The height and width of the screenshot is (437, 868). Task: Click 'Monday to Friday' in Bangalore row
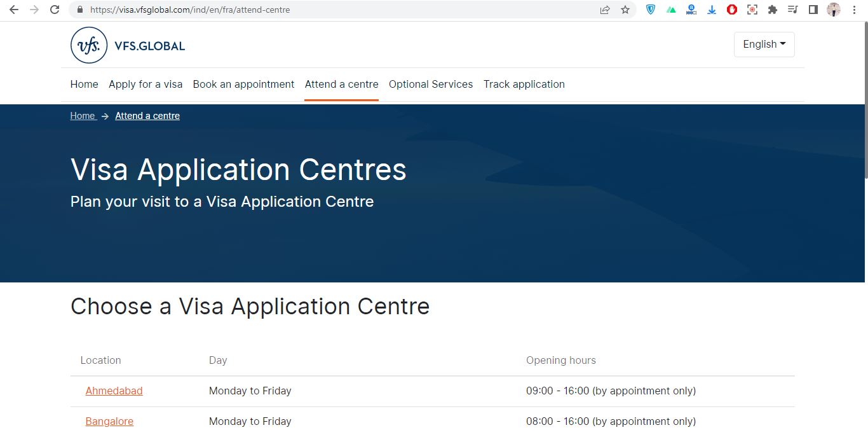click(x=250, y=421)
